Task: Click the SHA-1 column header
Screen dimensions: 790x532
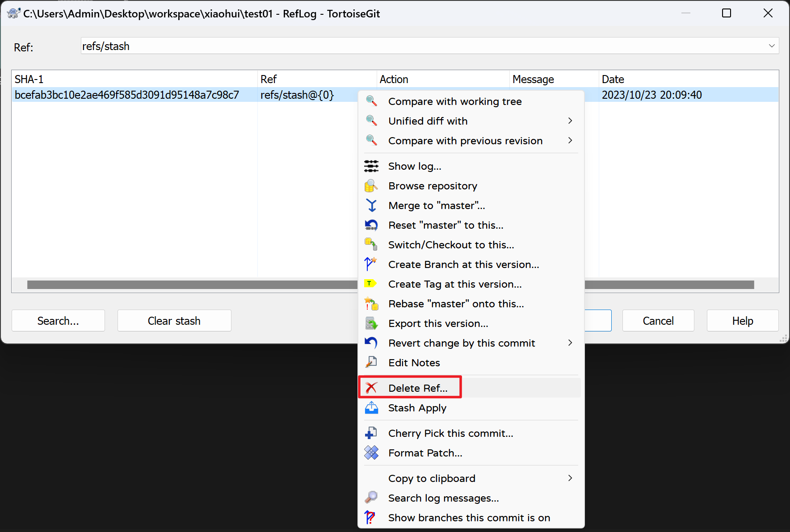Action: point(134,79)
